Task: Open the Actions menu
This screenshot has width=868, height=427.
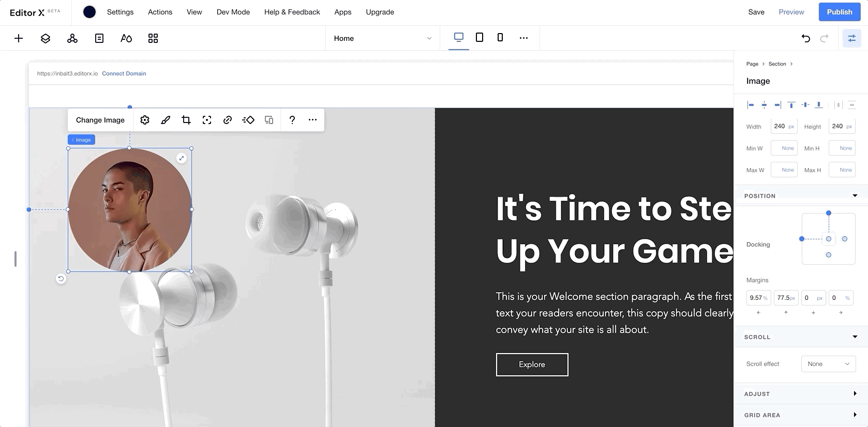Action: [x=160, y=12]
